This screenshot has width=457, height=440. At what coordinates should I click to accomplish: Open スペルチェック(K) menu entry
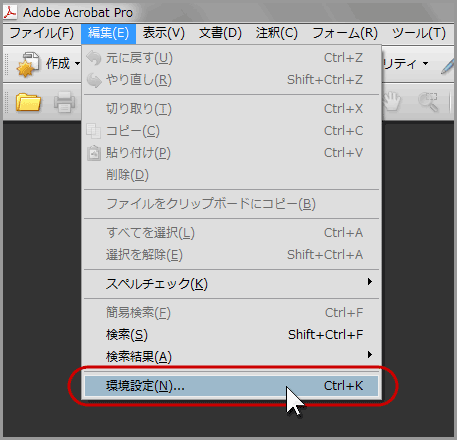click(232, 284)
